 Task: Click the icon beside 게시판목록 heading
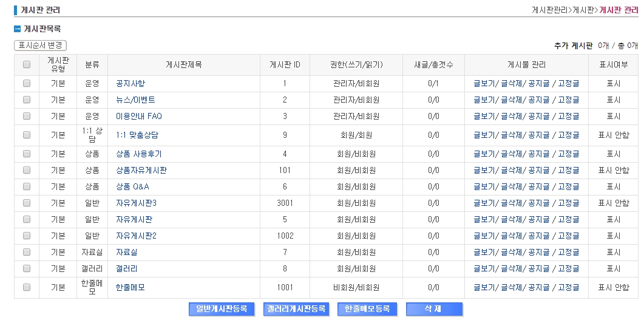18,29
